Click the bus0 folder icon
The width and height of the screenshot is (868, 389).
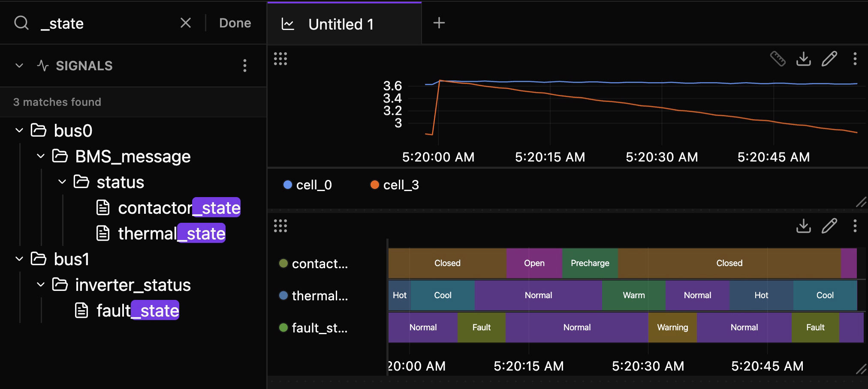tap(39, 130)
